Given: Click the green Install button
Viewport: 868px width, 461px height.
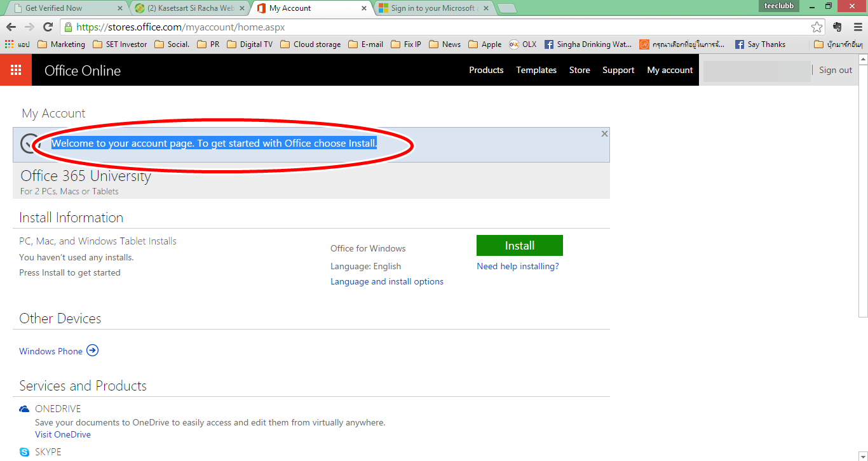Looking at the screenshot, I should click(520, 245).
